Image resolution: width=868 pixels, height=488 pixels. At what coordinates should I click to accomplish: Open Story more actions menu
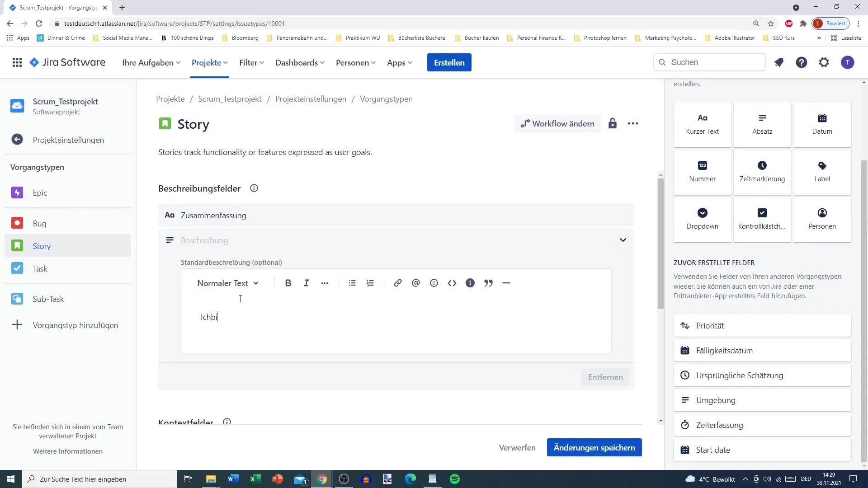633,123
